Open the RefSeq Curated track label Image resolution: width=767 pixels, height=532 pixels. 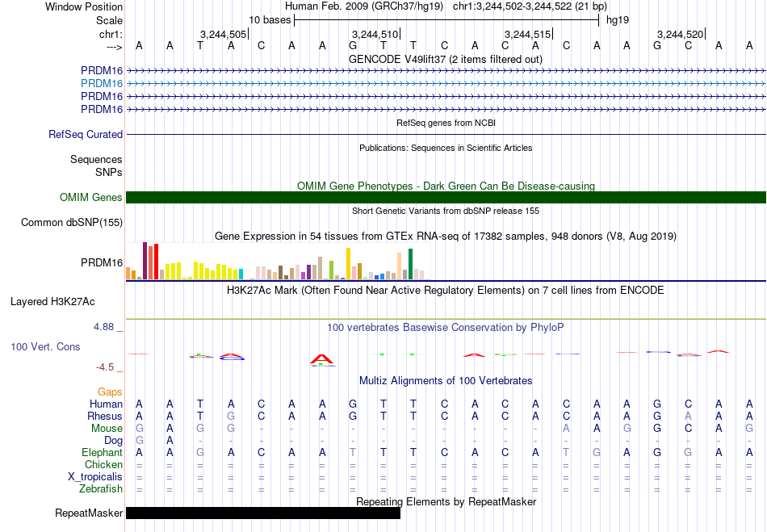[86, 135]
